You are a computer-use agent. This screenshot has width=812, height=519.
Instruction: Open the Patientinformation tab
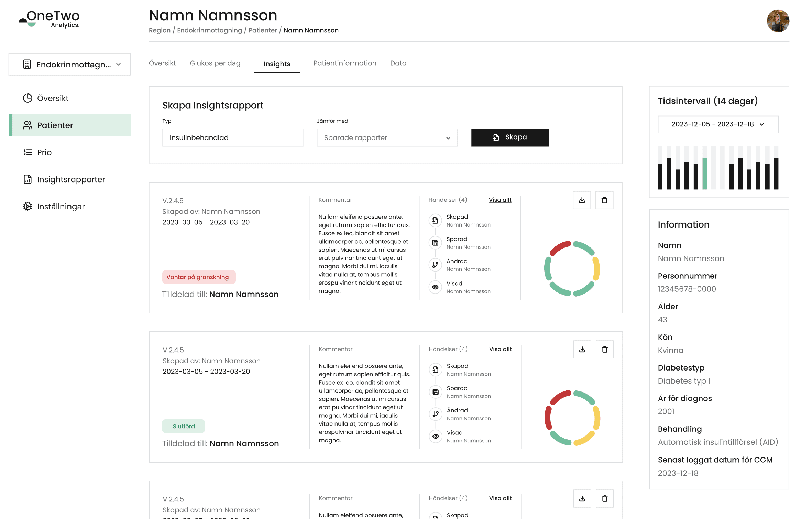(344, 63)
